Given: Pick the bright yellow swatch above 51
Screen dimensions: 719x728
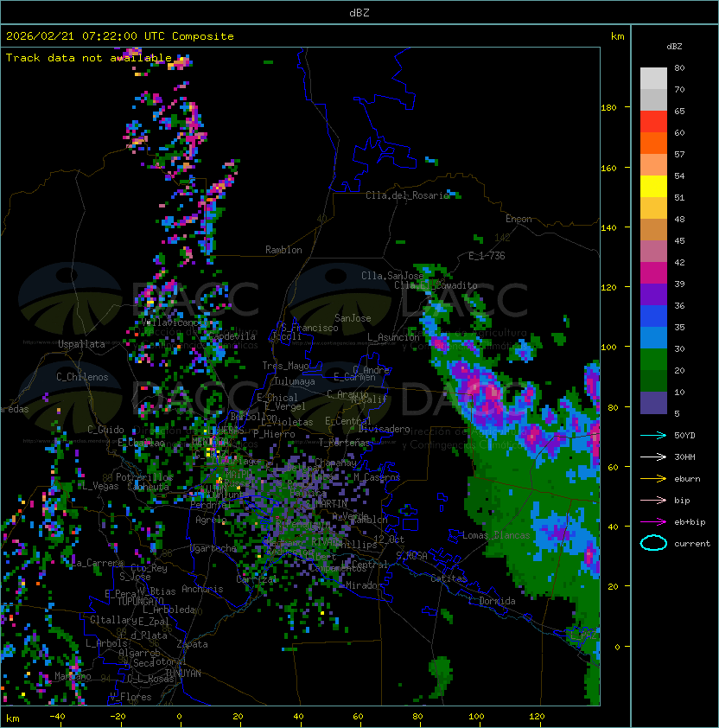Looking at the screenshot, I should coord(653,186).
